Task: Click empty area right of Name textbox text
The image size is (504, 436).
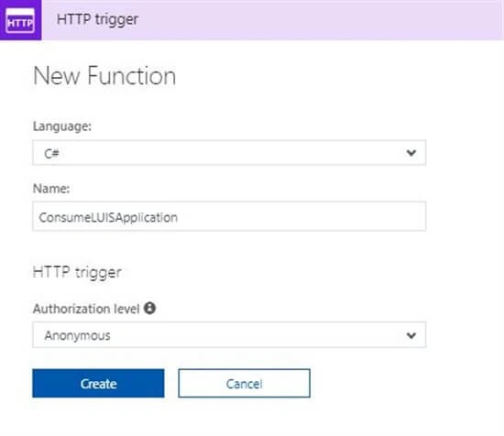Action: (302, 216)
